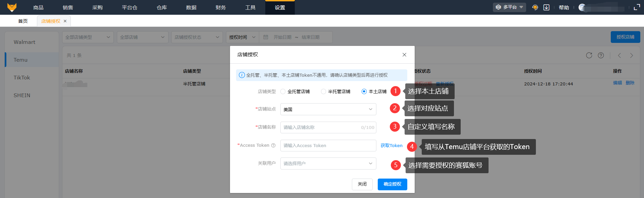
Task: Open the 采购 menu
Action: [97, 7]
